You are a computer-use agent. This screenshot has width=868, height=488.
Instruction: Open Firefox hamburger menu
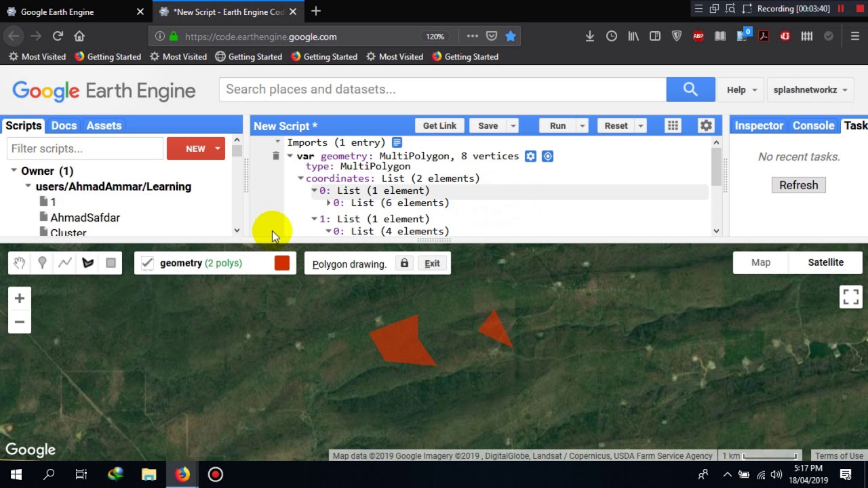click(x=854, y=36)
